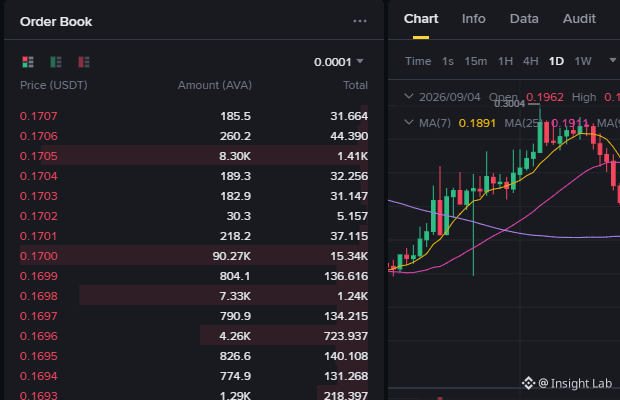Click the MA(7) value 0.1891 label

477,123
